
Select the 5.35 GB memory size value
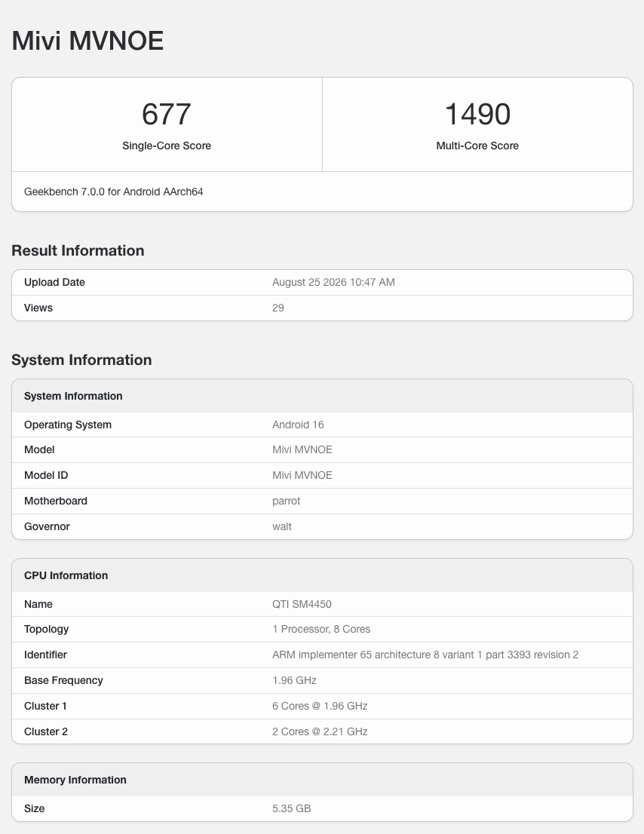click(x=291, y=808)
